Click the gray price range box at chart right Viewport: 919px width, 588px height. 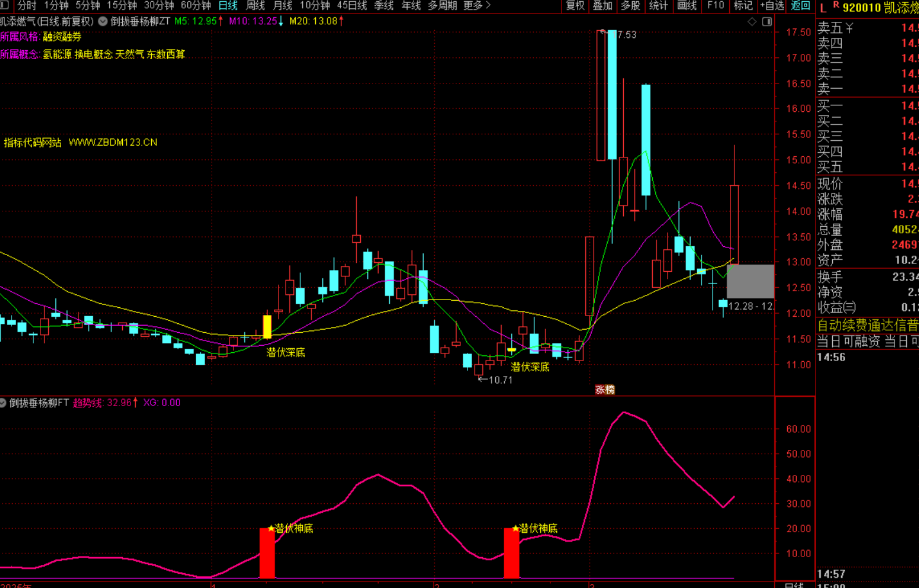750,281
